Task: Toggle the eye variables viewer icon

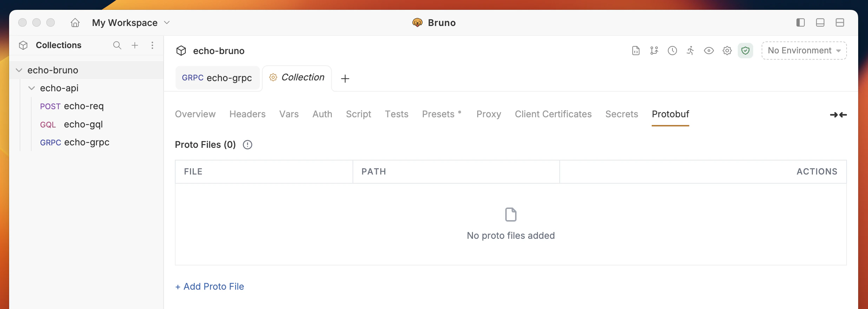Action: point(709,51)
